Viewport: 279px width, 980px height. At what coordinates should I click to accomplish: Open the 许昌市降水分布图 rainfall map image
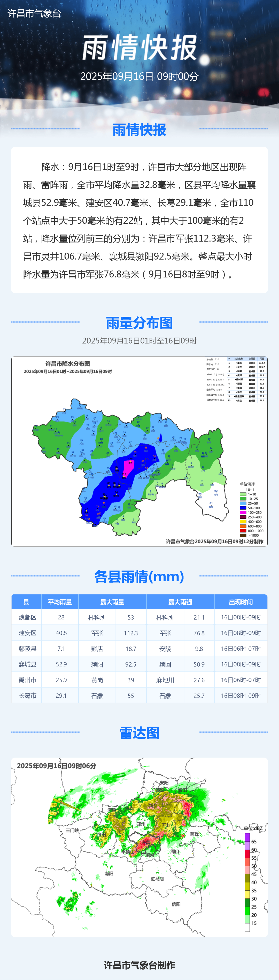point(139,451)
